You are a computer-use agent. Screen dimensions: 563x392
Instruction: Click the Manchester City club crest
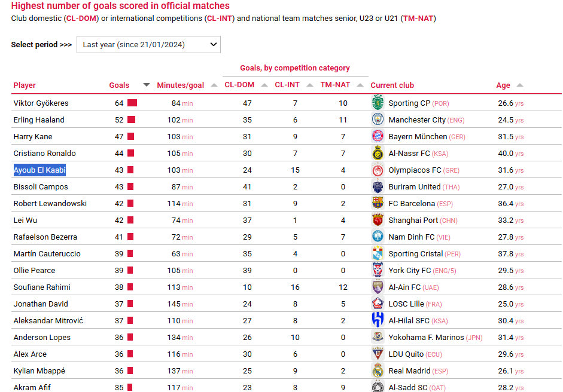tap(378, 120)
